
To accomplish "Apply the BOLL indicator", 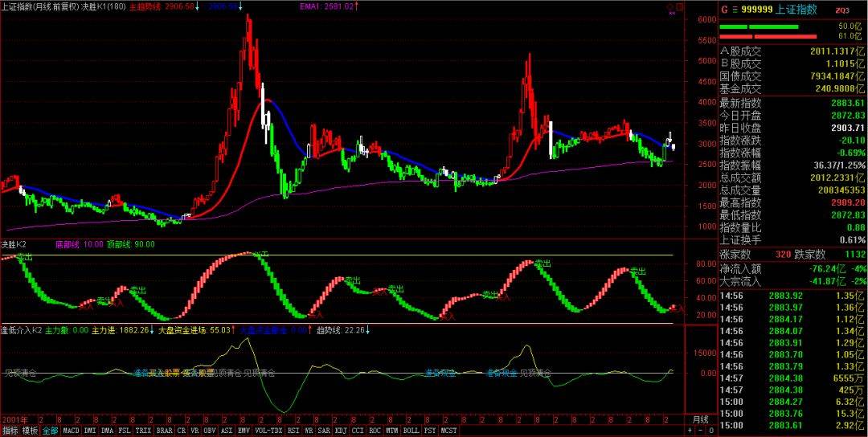I will [411, 431].
